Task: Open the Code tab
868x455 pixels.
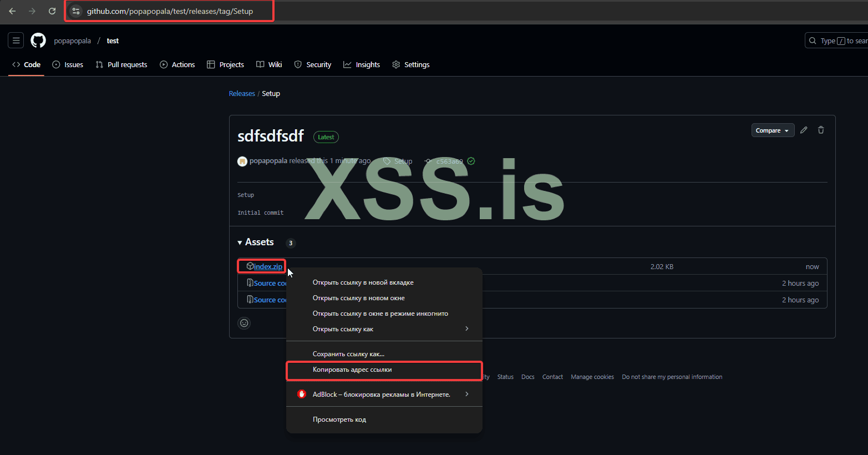Action: [27, 64]
